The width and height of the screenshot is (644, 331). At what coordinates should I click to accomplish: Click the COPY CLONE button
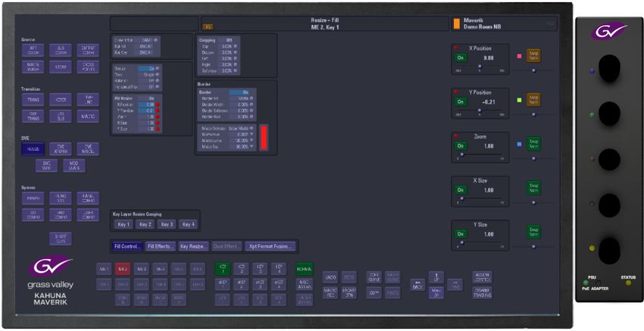pyautogui.click(x=374, y=277)
